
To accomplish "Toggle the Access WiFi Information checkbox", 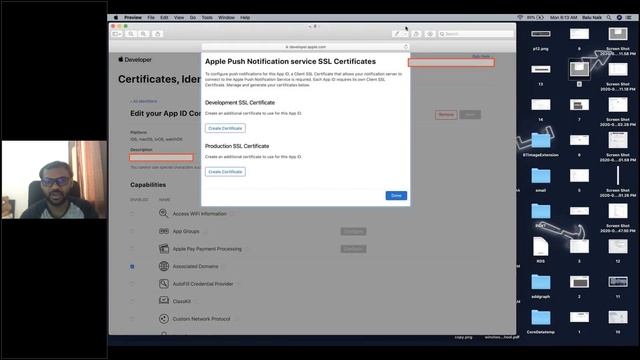I will point(132,213).
